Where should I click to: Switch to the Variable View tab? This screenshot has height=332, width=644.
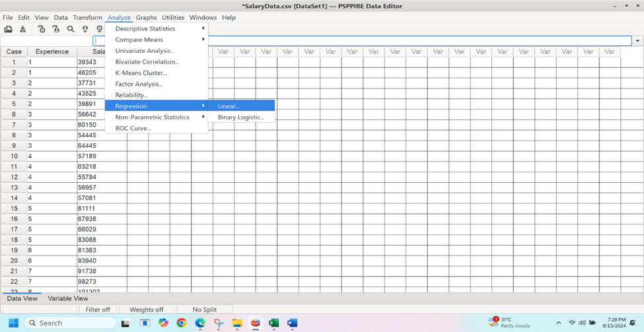point(68,298)
